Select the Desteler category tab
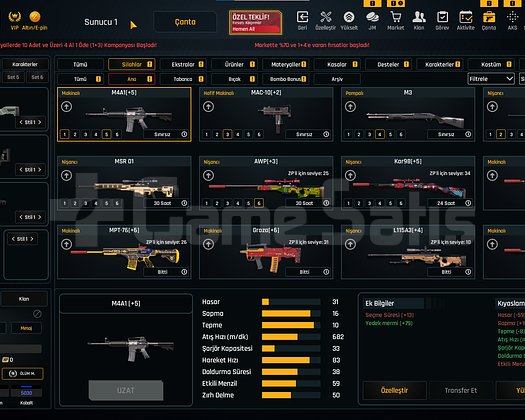The height and width of the screenshot is (420, 525). pyautogui.click(x=388, y=64)
